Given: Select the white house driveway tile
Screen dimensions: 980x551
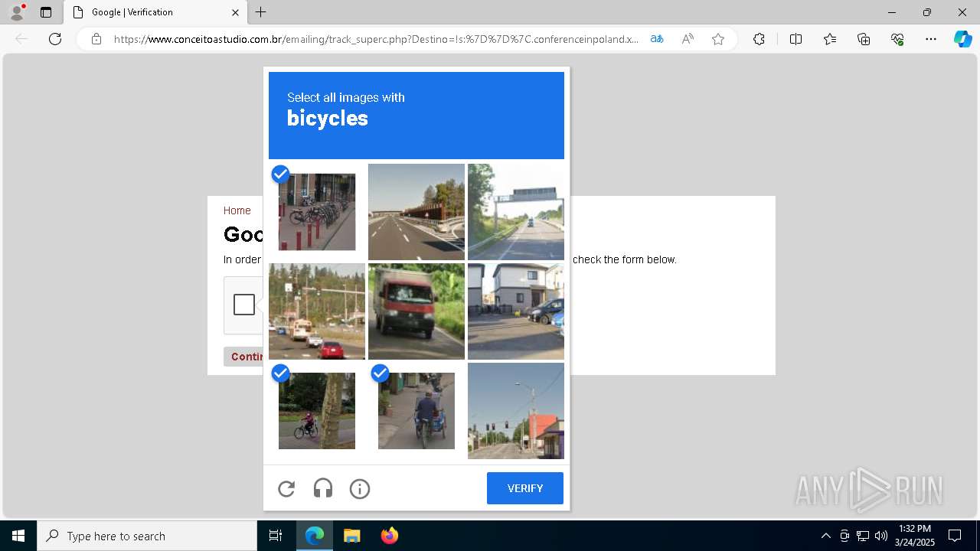Looking at the screenshot, I should click(x=516, y=311).
